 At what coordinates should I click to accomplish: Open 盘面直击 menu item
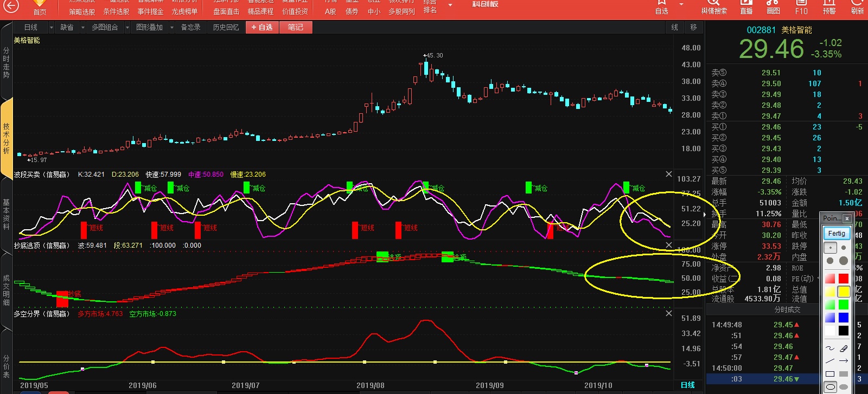point(226,11)
